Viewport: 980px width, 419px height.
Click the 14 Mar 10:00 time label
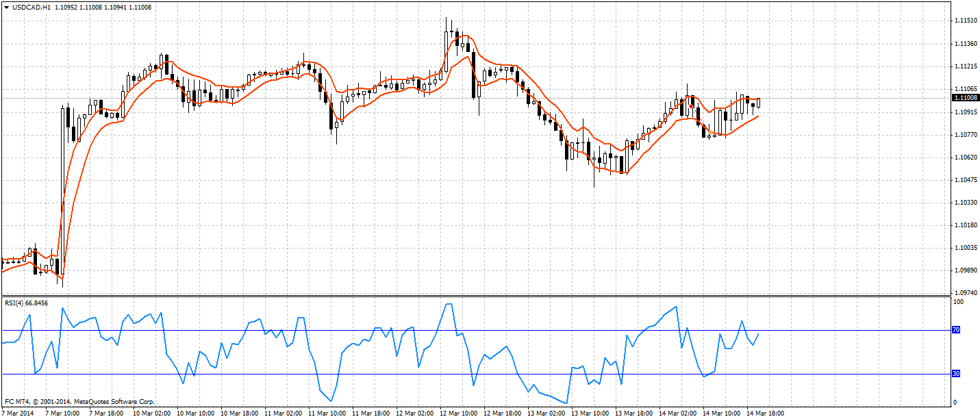tap(722, 414)
